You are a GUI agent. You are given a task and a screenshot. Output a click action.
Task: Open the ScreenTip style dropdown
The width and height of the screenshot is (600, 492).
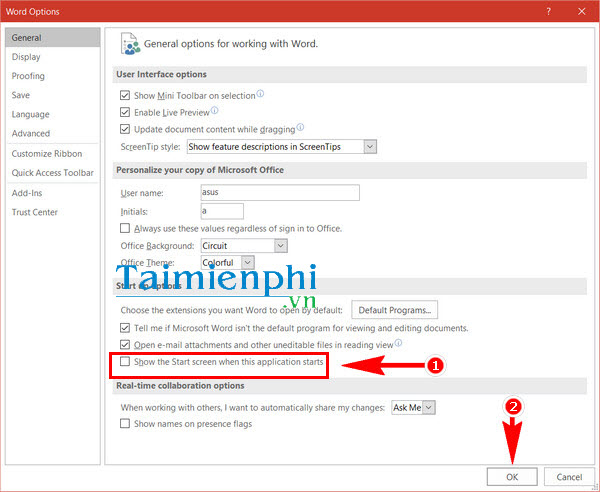(370, 147)
